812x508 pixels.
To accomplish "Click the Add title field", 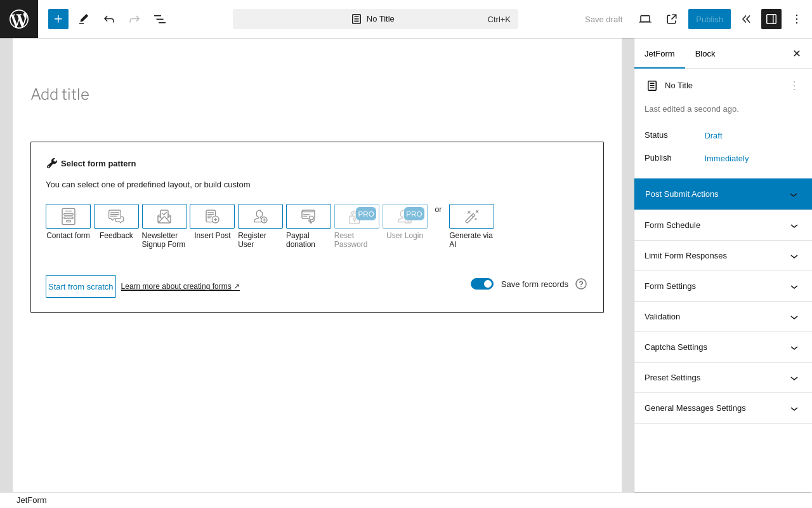I will [x=317, y=95].
